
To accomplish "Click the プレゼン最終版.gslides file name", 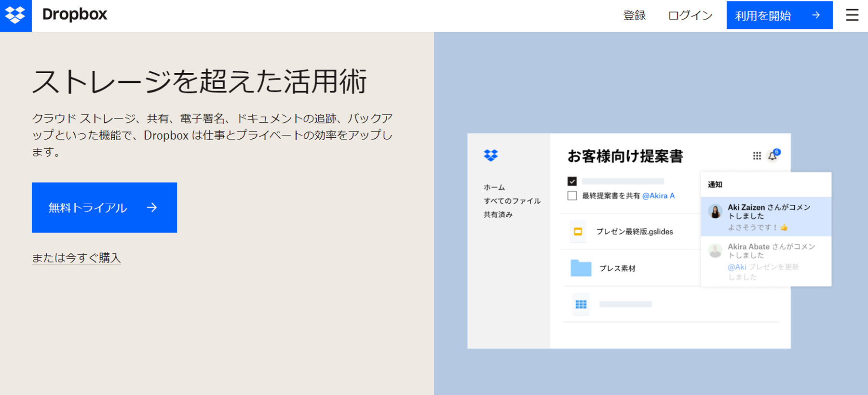I will (x=635, y=232).
